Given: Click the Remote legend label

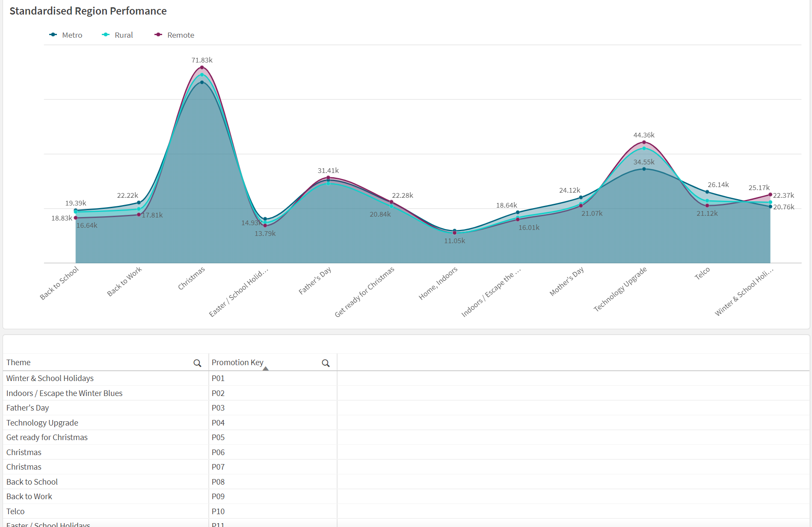Looking at the screenshot, I should point(181,35).
